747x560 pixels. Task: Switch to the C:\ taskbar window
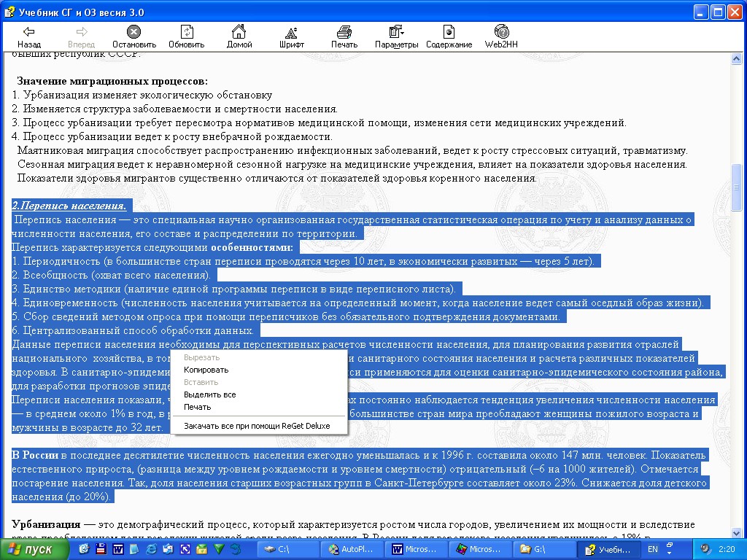[289, 550]
